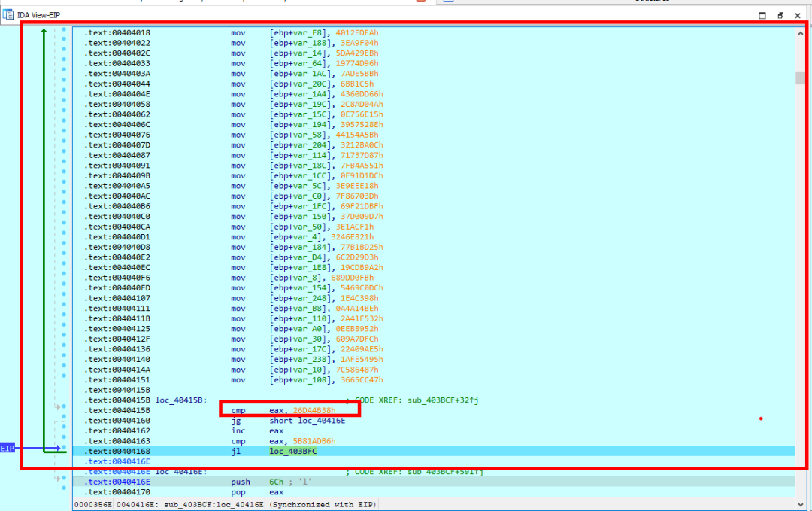Screen dimensions: 812x511
Task: Click the loc_40416E label
Action: coord(180,472)
